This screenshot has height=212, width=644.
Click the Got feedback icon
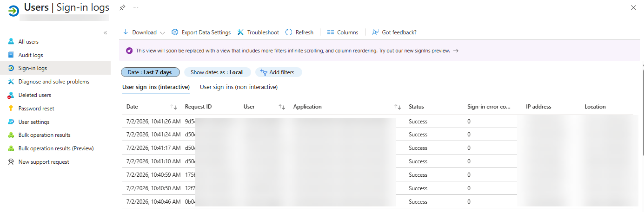coord(375,32)
